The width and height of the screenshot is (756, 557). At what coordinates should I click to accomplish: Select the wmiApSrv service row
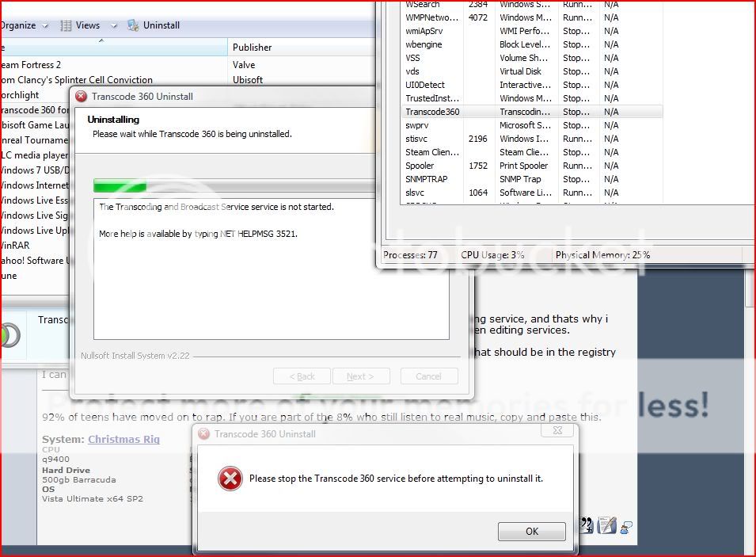[x=532, y=31]
